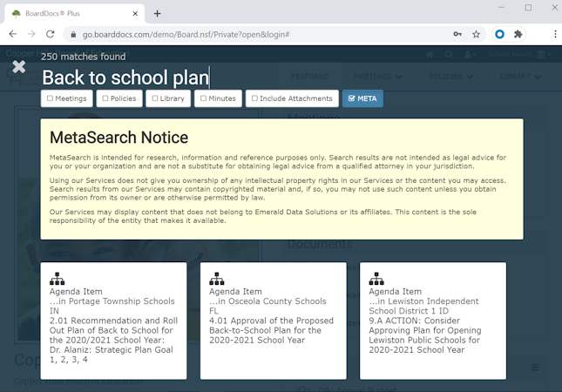This screenshot has height=392, width=562.
Task: Click the address bar URL
Action: click(186, 34)
